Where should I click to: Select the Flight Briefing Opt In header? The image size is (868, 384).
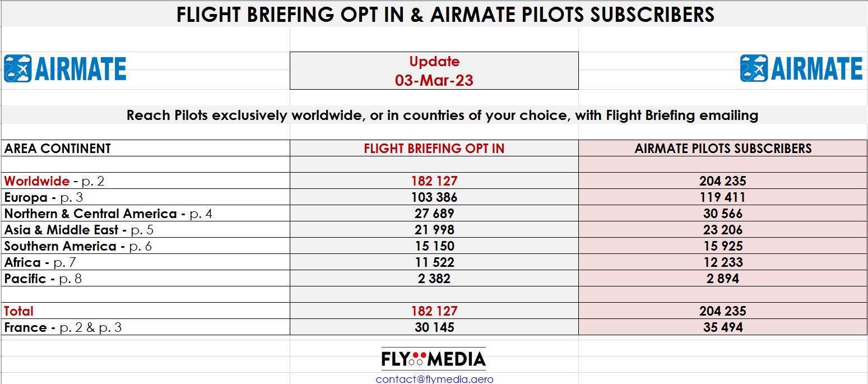[x=434, y=148]
